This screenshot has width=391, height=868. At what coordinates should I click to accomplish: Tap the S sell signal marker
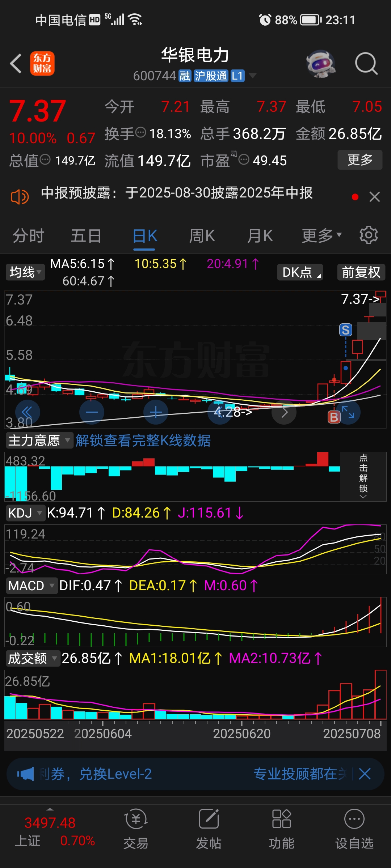[346, 330]
